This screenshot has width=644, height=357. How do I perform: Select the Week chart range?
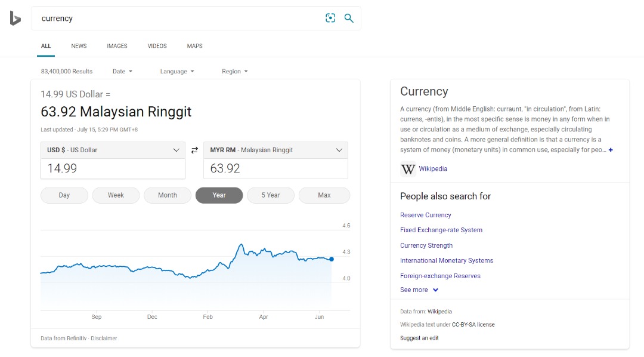tap(116, 195)
